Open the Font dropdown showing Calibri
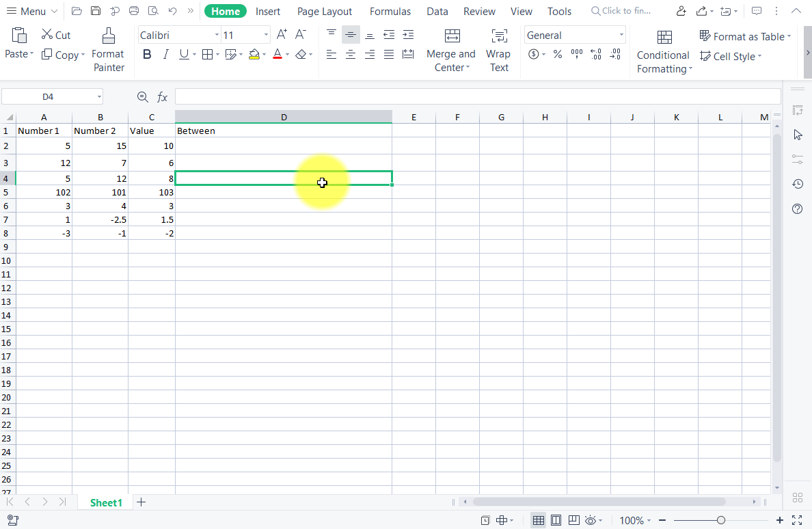The height and width of the screenshot is (529, 812). (178, 34)
